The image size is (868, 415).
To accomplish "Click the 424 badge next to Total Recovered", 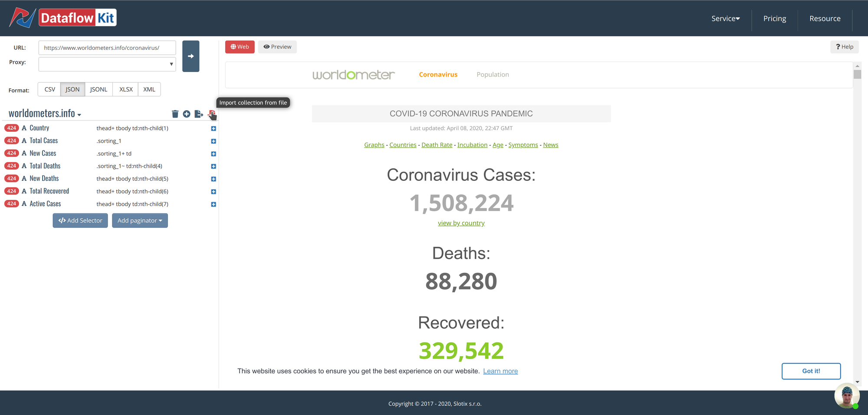I will coord(12,191).
